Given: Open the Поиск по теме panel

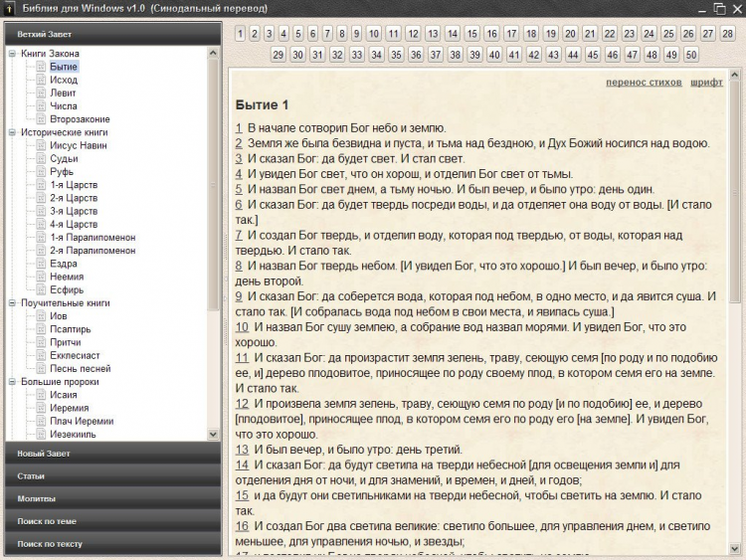Looking at the screenshot, I should (112, 521).
